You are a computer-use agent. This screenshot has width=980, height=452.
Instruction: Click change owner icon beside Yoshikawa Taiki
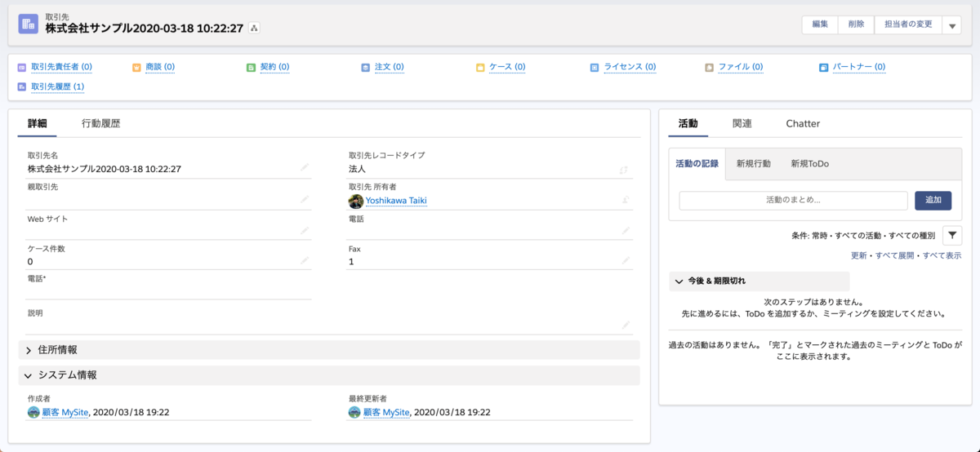626,199
